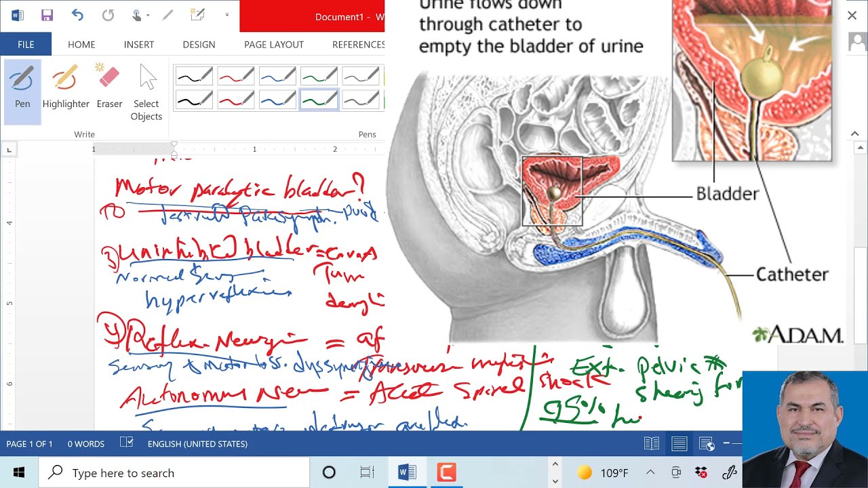Open Windows Ink Workspace tray icon
The image size is (868, 488).
730,472
